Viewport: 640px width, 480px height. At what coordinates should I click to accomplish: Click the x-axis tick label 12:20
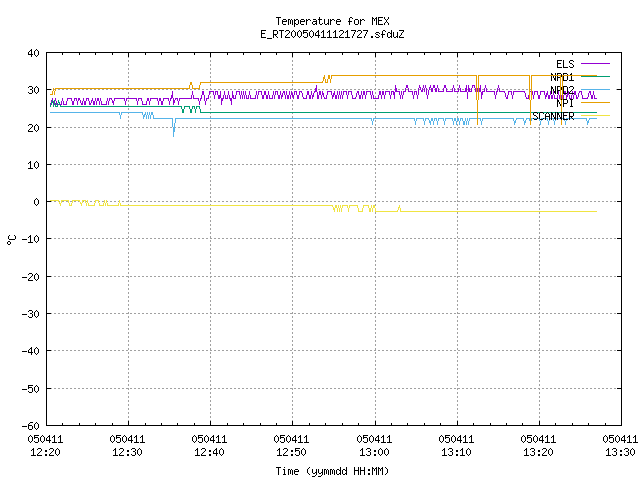click(x=45, y=452)
